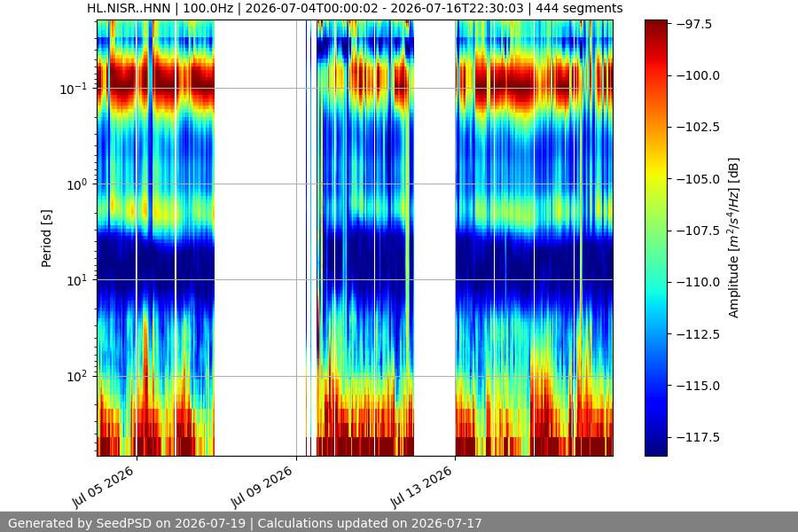Screen dimensions: 798x532
Task: Click the colorbar value -102.5
Action: point(698,127)
